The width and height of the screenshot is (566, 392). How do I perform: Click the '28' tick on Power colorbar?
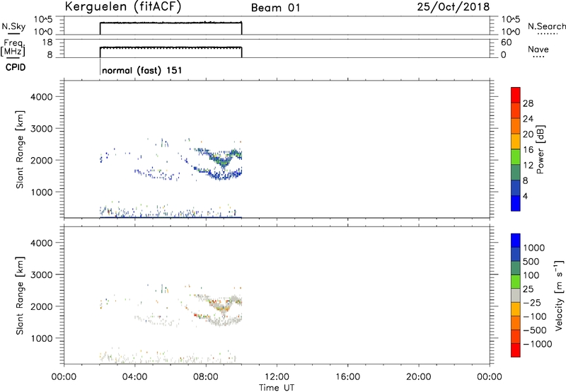point(528,103)
